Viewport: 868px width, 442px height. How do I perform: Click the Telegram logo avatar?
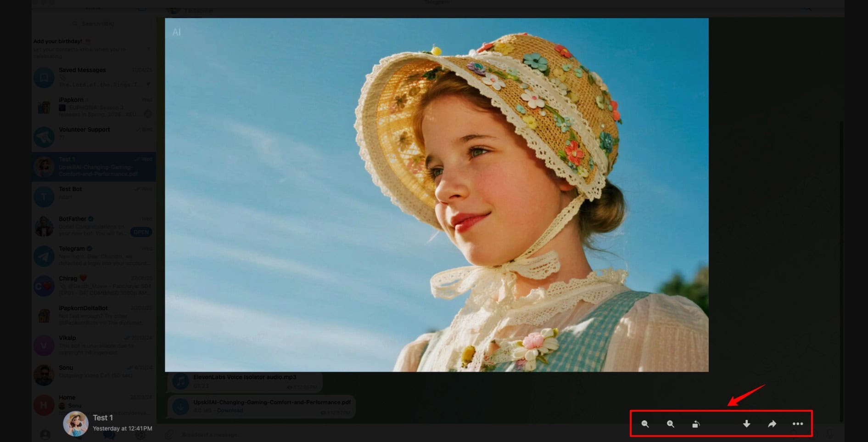point(44,256)
